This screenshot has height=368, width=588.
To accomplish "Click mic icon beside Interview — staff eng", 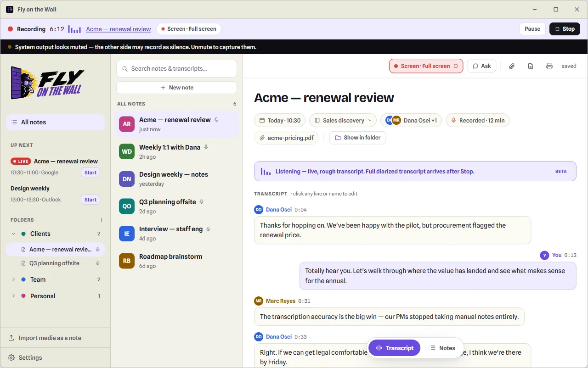I will [x=209, y=229].
